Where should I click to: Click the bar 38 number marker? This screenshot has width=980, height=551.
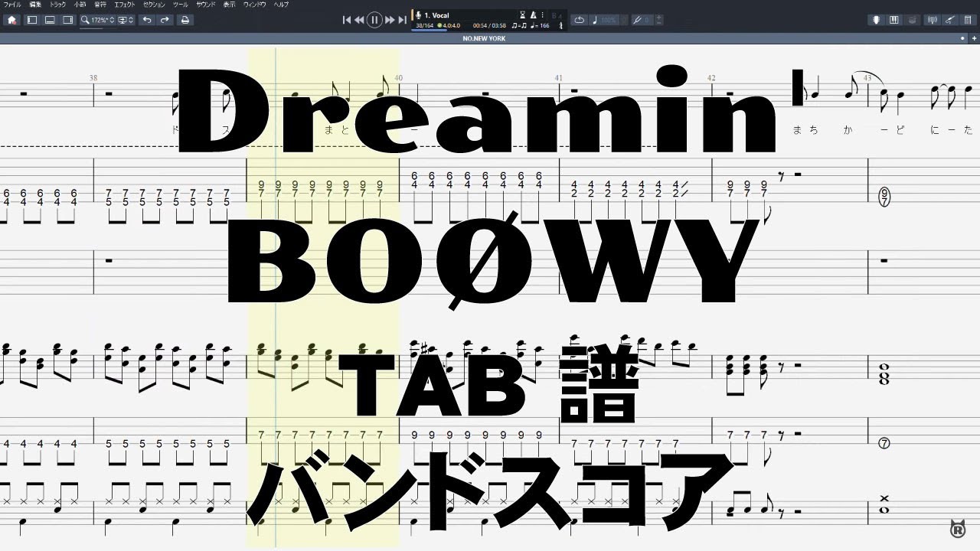93,77
